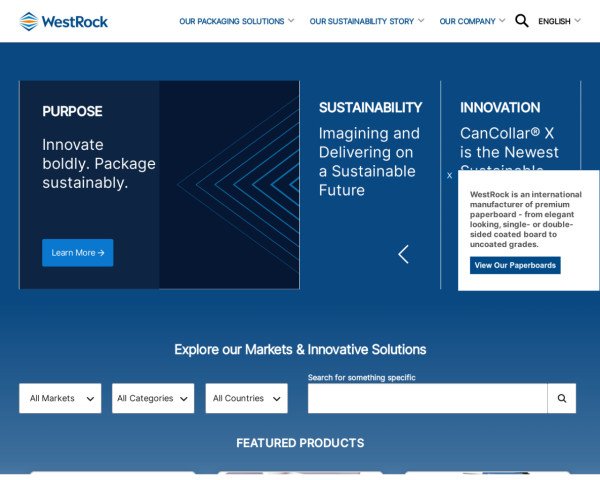
Task: Expand the All Categories dropdown
Action: (x=153, y=398)
